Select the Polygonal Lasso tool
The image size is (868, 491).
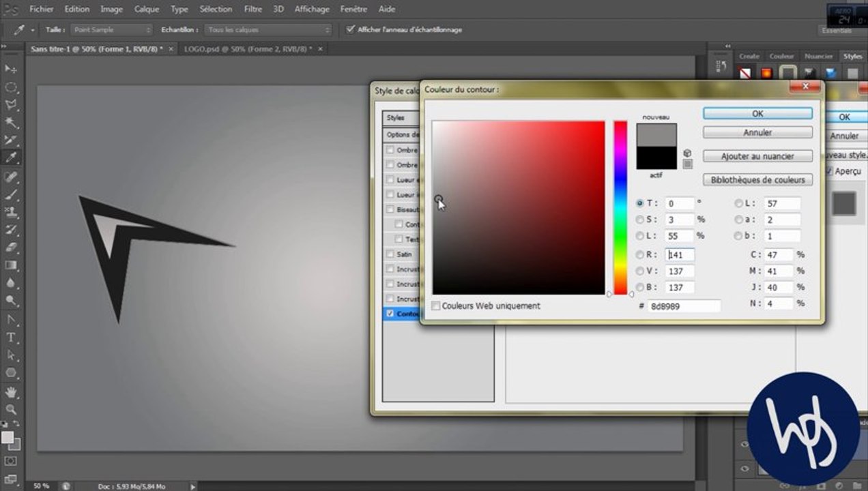[12, 105]
